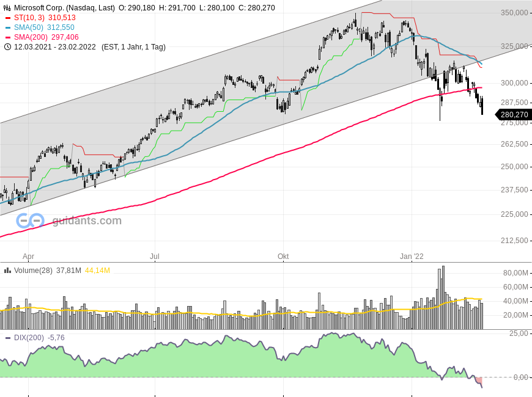The width and height of the screenshot is (532, 397).
Task: Click the SMA(200) value 297,406
Action: coord(65,37)
